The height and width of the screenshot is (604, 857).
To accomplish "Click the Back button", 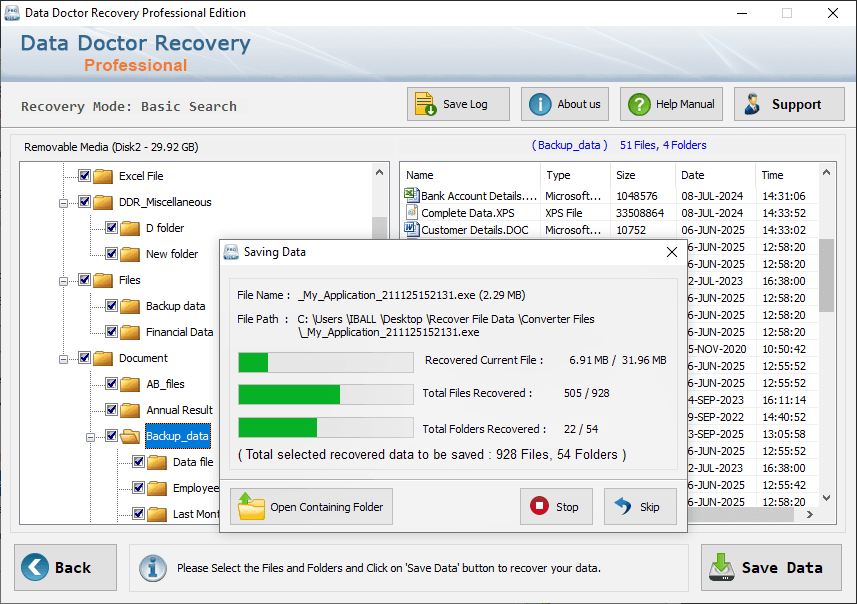I will click(x=65, y=567).
